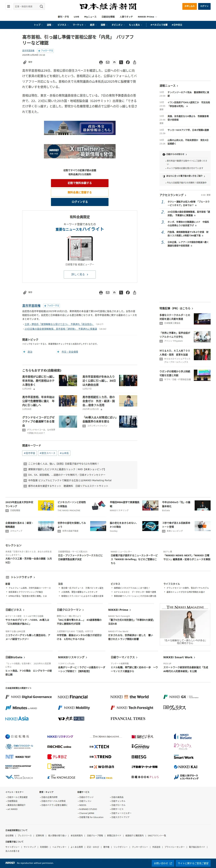
Task: Open ranking item タクシー運転手は収入4割増
Action: (188, 203)
